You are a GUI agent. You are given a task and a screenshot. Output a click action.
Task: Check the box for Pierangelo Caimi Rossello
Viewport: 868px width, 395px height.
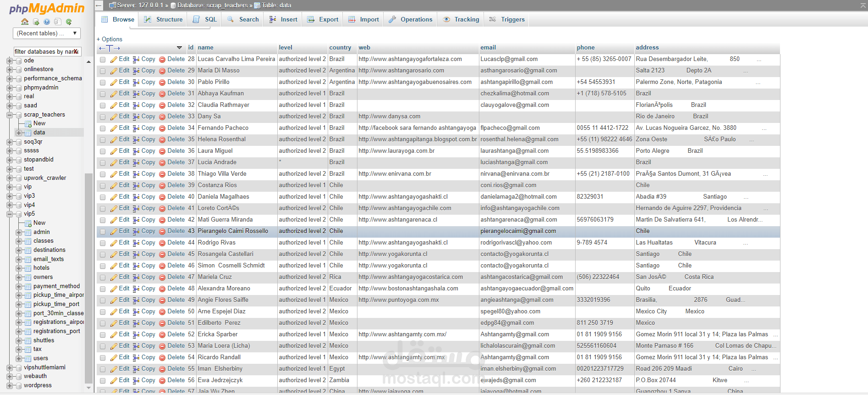click(x=103, y=232)
